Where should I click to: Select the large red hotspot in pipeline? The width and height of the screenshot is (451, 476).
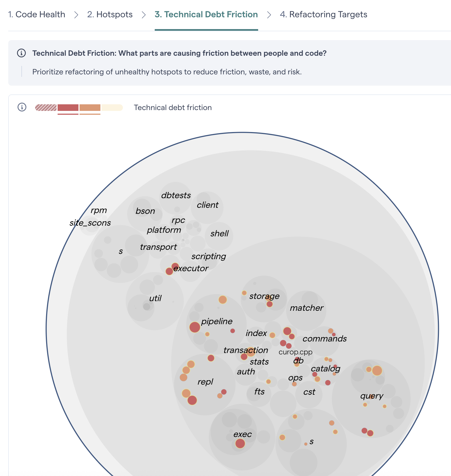195,327
